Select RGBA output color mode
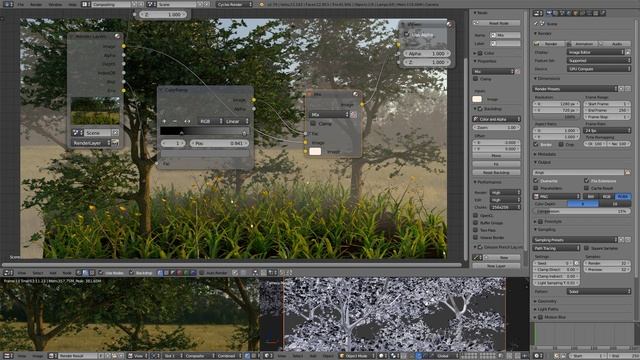 point(622,196)
